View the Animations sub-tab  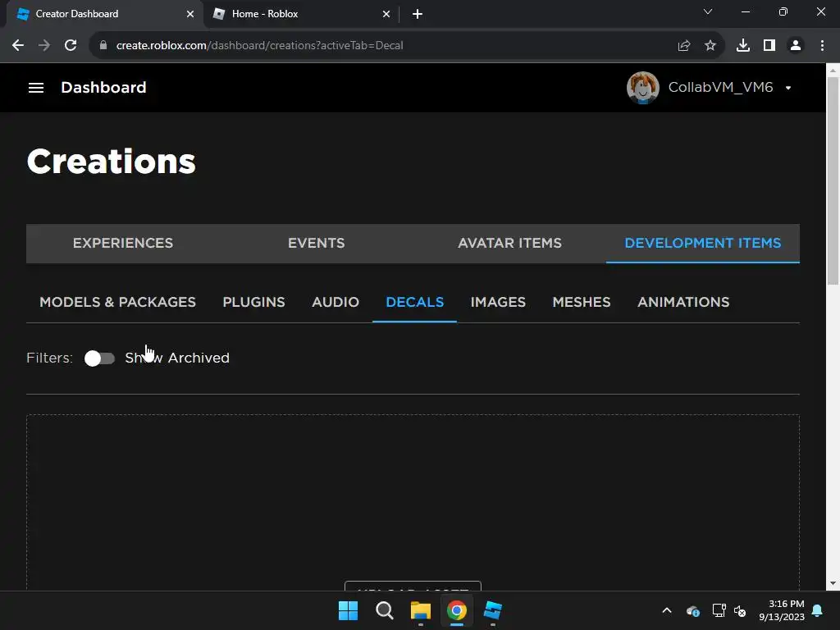[683, 302]
